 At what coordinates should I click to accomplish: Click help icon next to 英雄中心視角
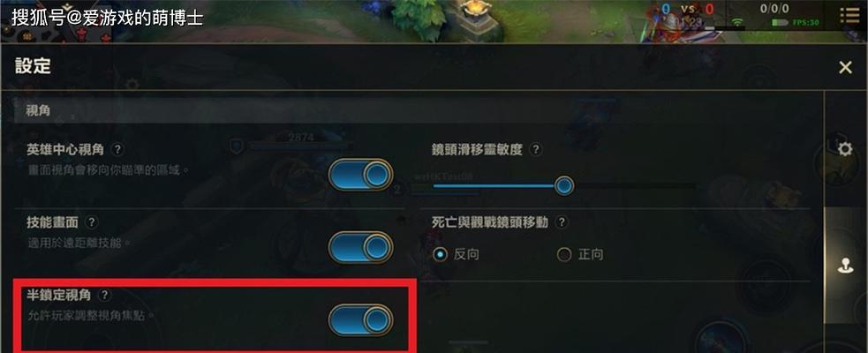[117, 149]
